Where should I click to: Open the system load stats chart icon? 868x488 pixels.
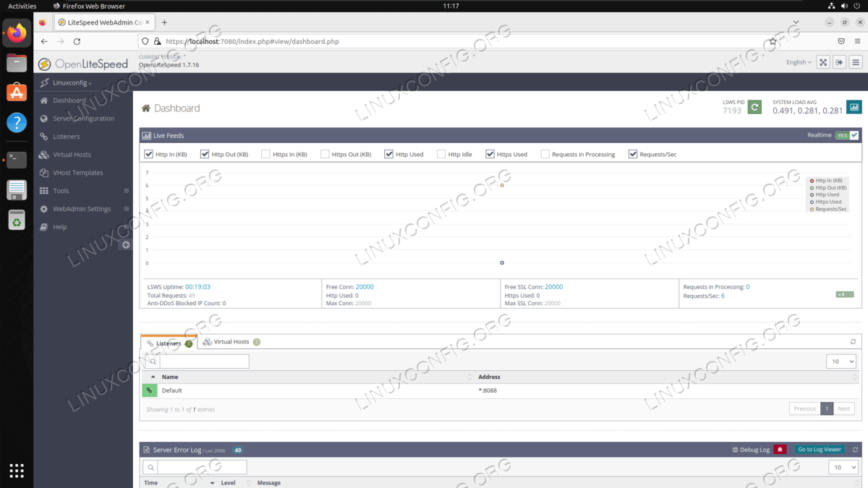coord(854,107)
